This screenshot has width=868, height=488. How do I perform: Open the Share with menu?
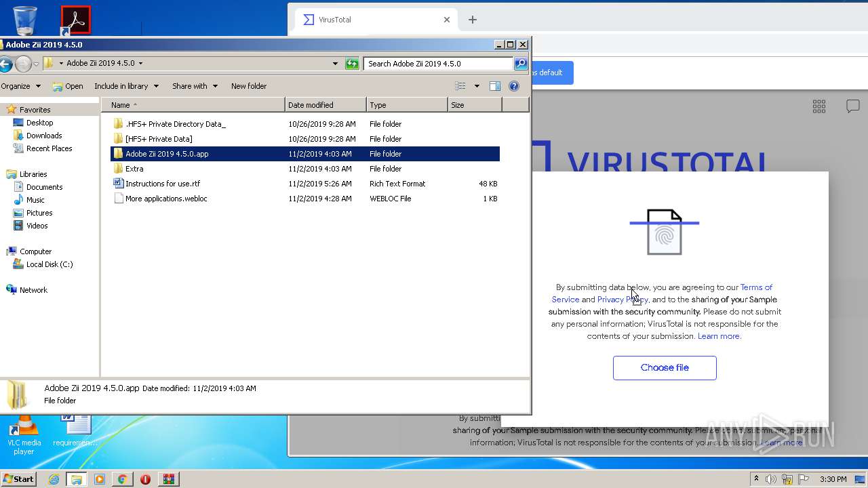(195, 86)
